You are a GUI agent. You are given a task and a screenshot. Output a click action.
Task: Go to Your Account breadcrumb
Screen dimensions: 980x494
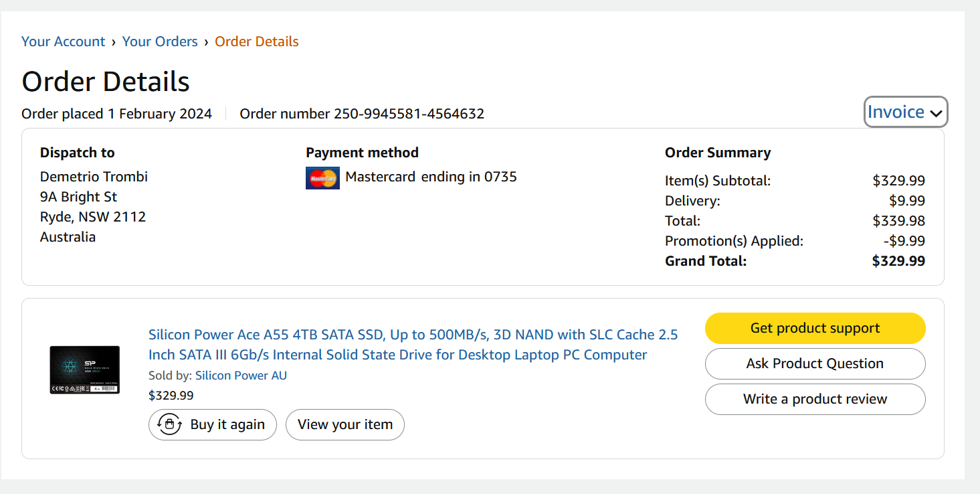click(64, 42)
